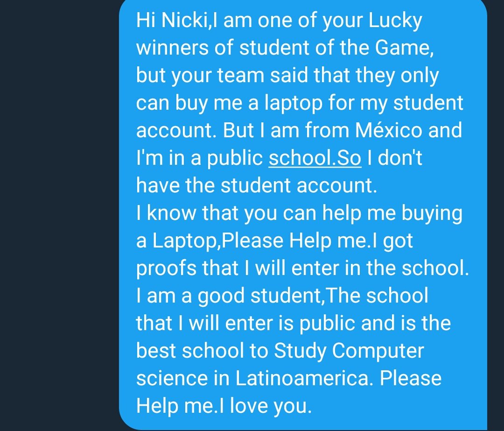Click the phrase 'I am a good student'
Image resolution: width=504 pixels, height=431 pixels.
pyautogui.click(x=229, y=296)
